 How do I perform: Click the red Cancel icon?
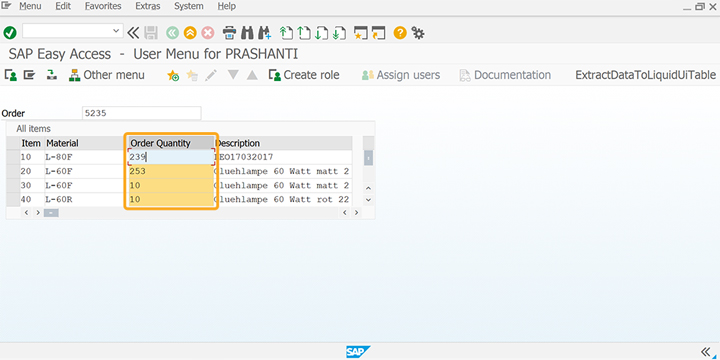(208, 33)
